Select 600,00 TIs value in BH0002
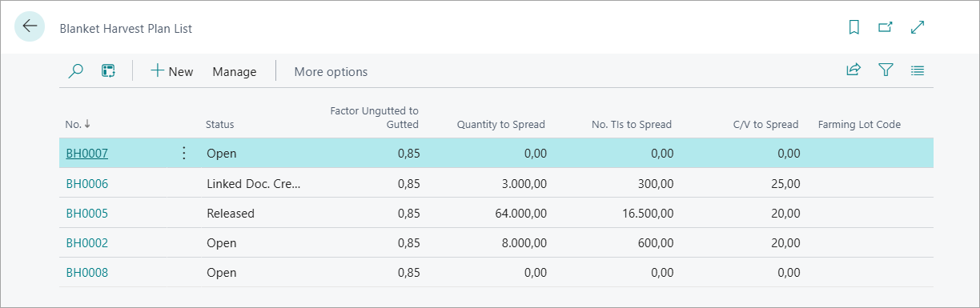Image resolution: width=980 pixels, height=308 pixels. point(655,242)
